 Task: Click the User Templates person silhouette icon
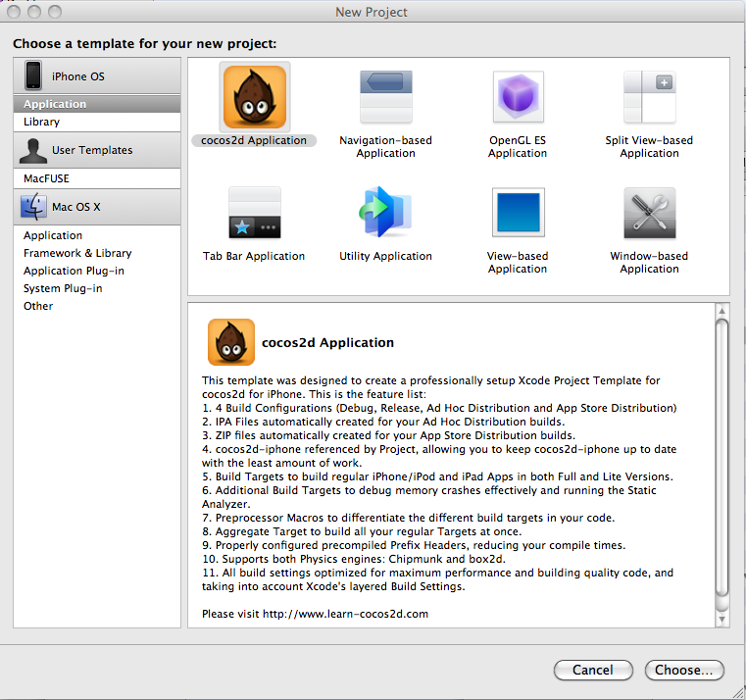click(32, 150)
